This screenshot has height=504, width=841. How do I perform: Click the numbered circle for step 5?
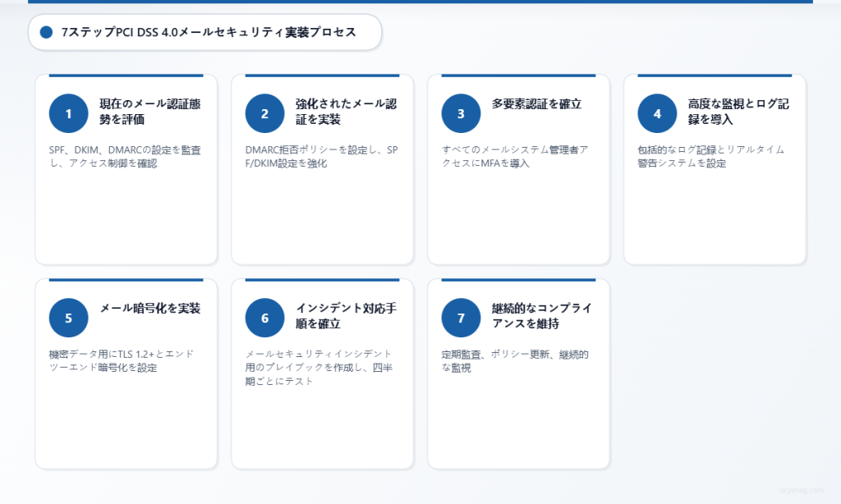68,318
